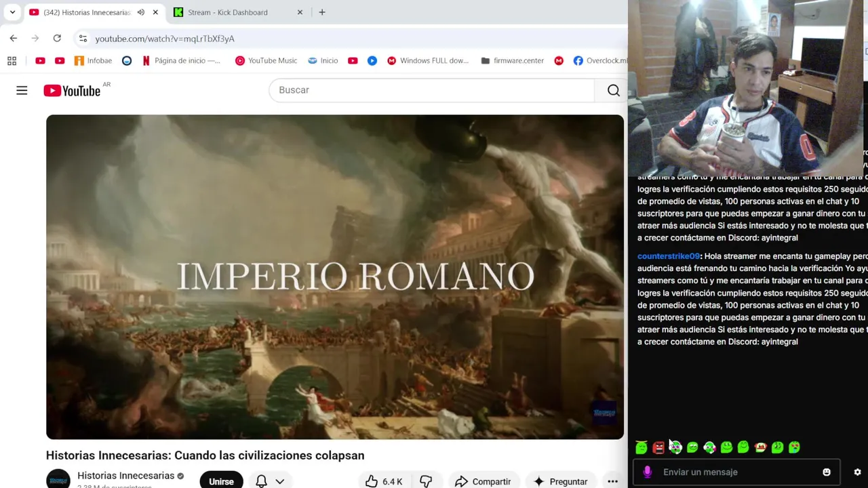Open the Chrome apps grid shortcut
Image resolution: width=868 pixels, height=488 pixels.
coord(12,61)
